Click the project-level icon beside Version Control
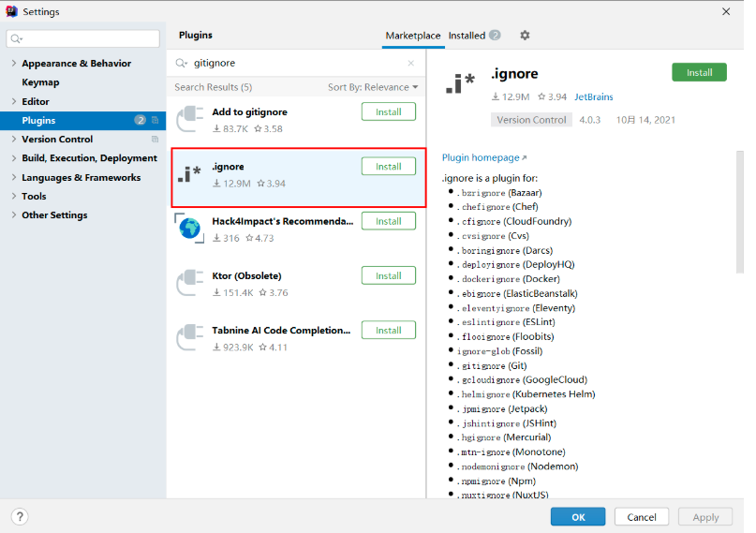 tap(155, 140)
